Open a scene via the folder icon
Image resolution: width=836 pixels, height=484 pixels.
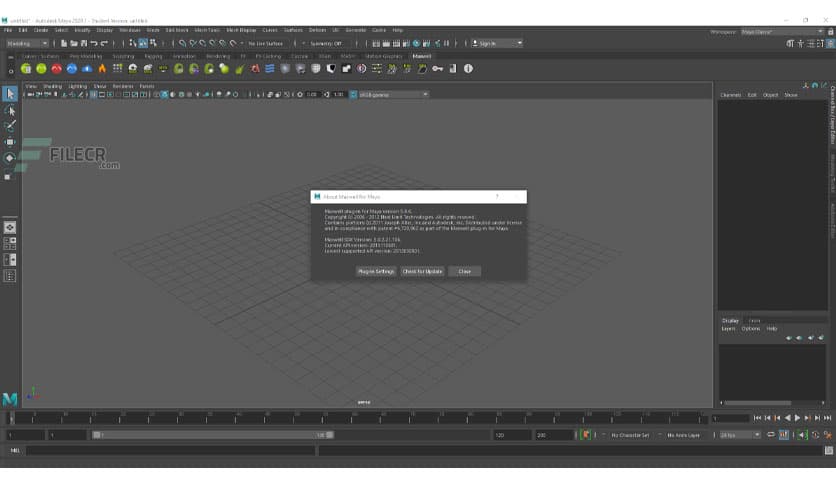tap(74, 43)
